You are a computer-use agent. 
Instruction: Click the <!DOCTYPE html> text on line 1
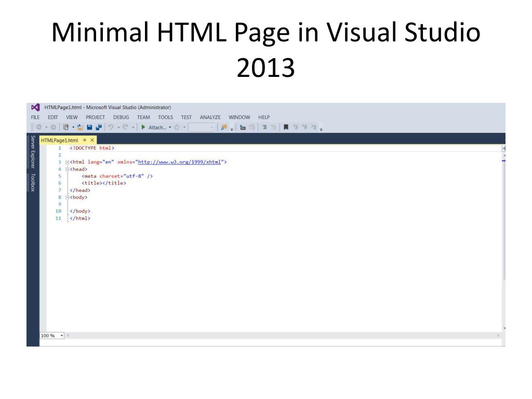pyautogui.click(x=92, y=148)
